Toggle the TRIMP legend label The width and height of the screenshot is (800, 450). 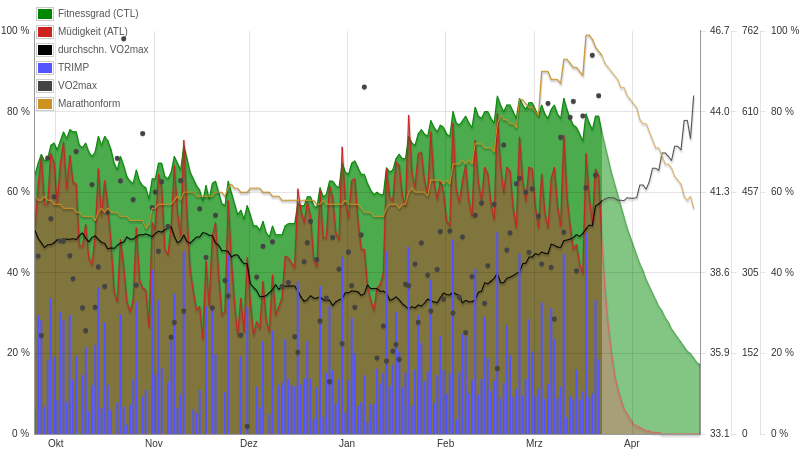(x=73, y=68)
